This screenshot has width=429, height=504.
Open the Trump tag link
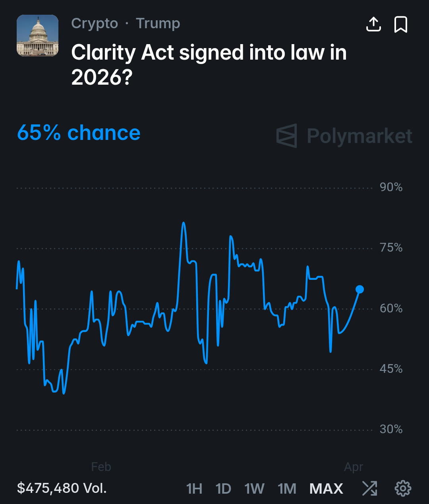click(x=158, y=23)
